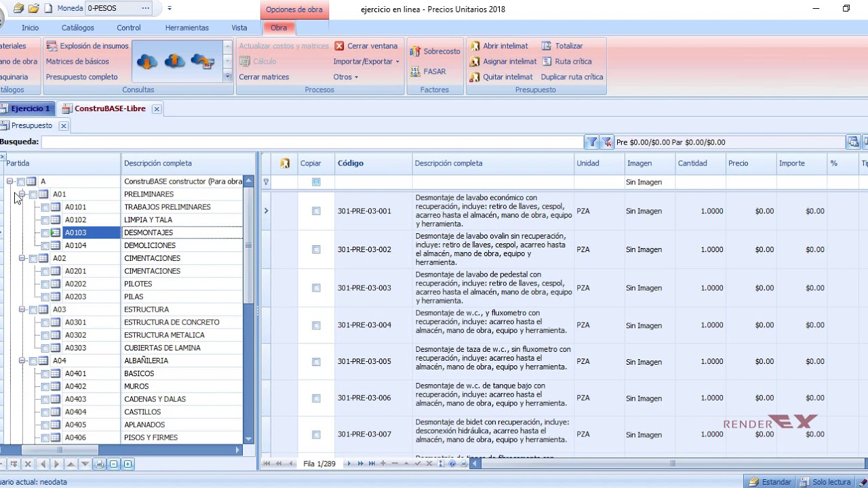Click the cloud download icon in Consultas
Viewport: 868px width, 488px height.
[x=146, y=62]
